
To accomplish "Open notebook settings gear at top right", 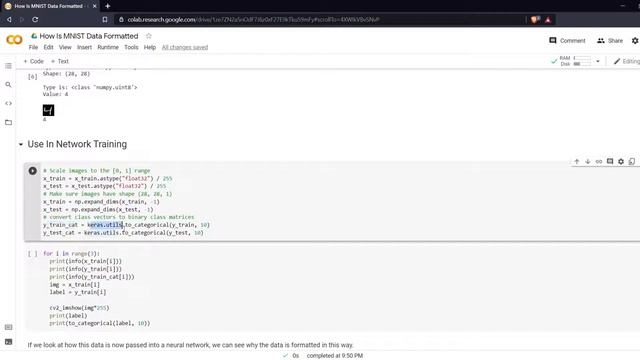I will [635, 40].
